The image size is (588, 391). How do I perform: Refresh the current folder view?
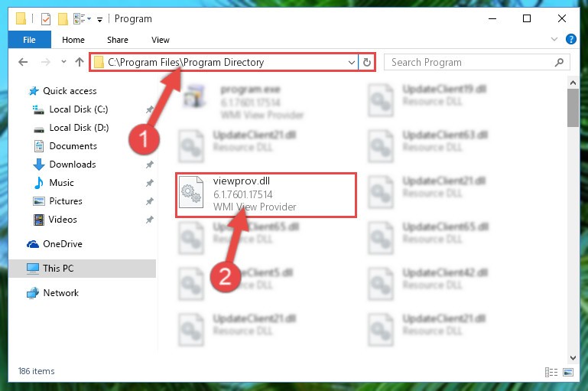tap(367, 62)
